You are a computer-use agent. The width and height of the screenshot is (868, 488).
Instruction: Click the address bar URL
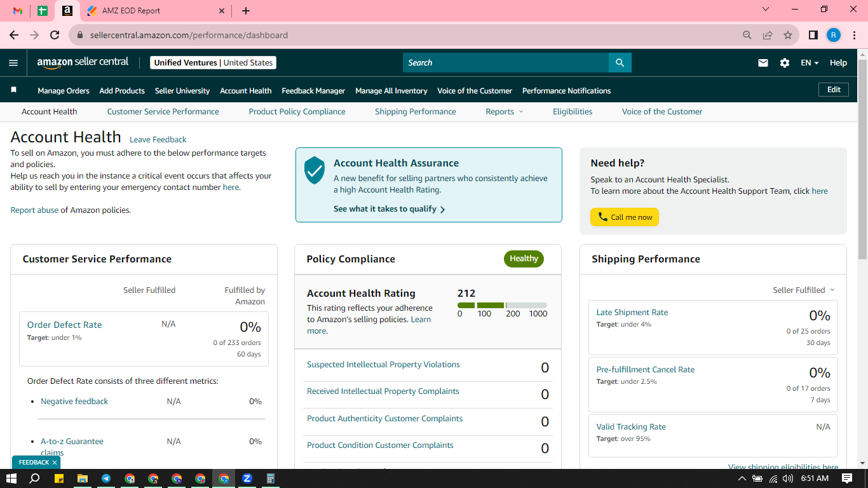coord(189,35)
